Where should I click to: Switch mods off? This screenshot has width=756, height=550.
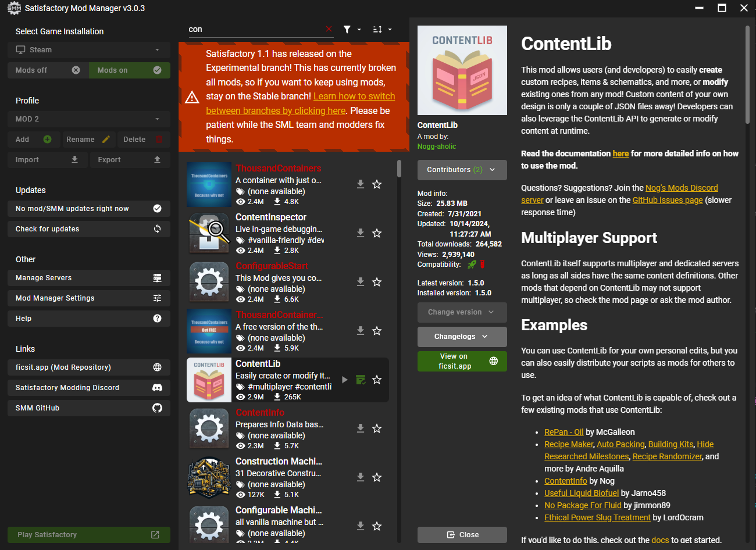pyautogui.click(x=48, y=70)
